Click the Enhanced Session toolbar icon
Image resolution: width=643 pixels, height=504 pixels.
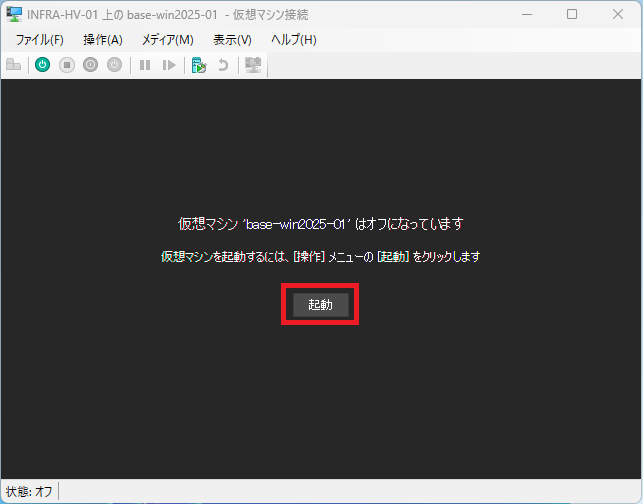click(253, 65)
